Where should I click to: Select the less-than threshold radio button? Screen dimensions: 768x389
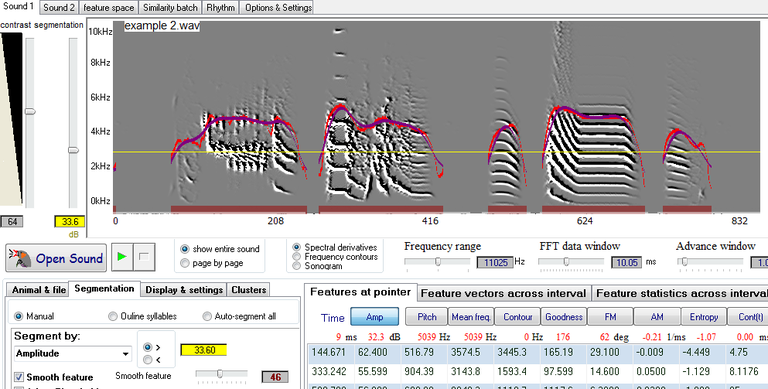[x=147, y=360]
